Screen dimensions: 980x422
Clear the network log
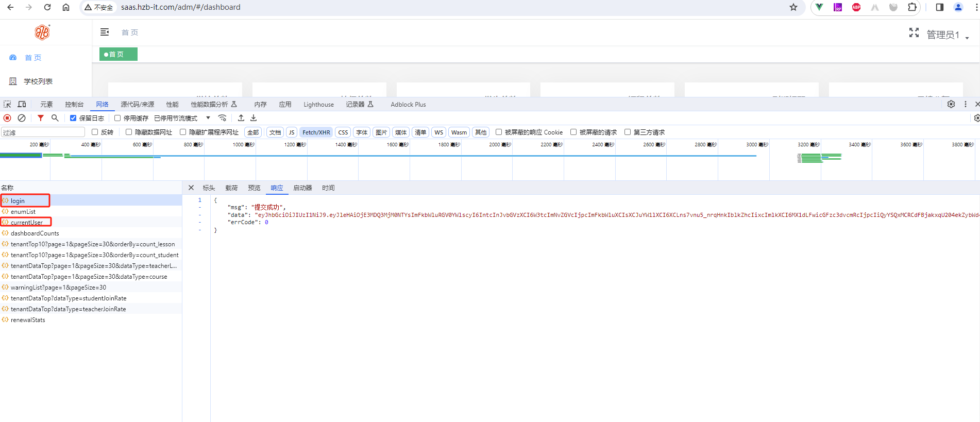22,118
